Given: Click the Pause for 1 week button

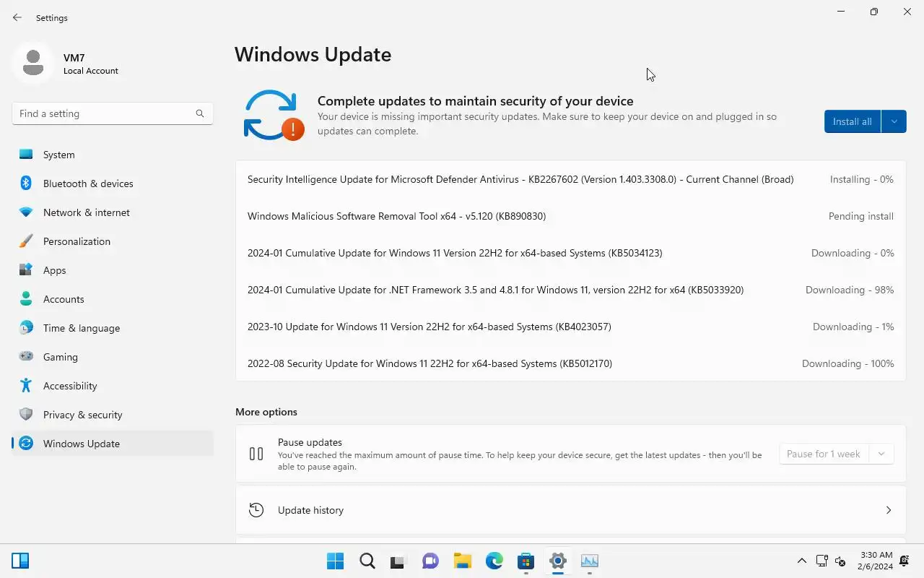Looking at the screenshot, I should tap(824, 454).
